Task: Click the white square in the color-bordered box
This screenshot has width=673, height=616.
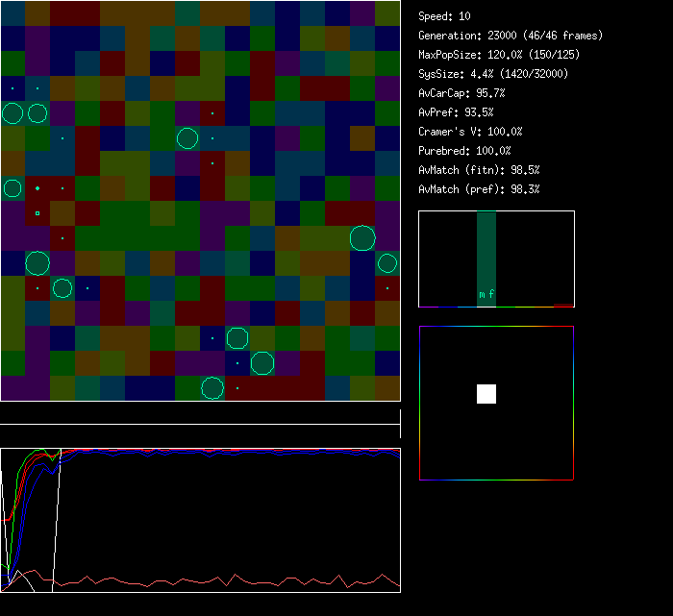Action: (x=486, y=394)
